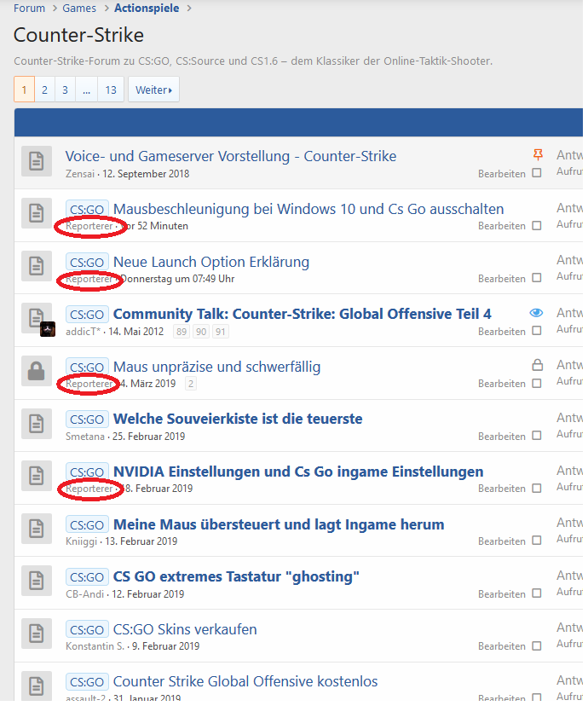This screenshot has height=706, width=588.
Task: Open Community Talk Global Offensive Teil 4
Action: pos(303,314)
